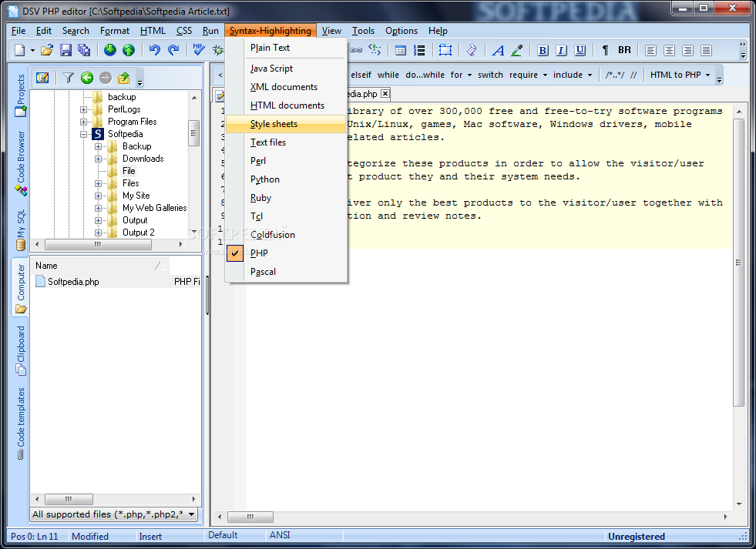
Task: Expand the Program Files folder
Action: coord(83,122)
